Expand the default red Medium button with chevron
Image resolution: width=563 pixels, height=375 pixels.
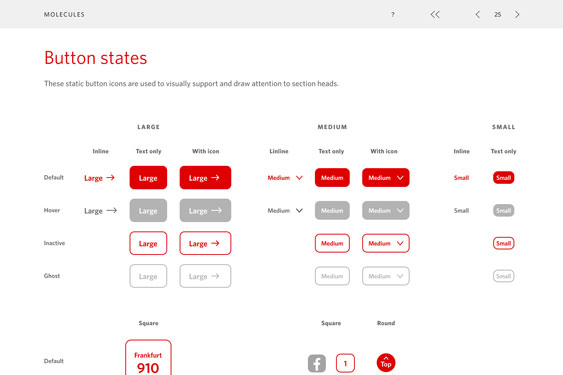click(x=386, y=177)
